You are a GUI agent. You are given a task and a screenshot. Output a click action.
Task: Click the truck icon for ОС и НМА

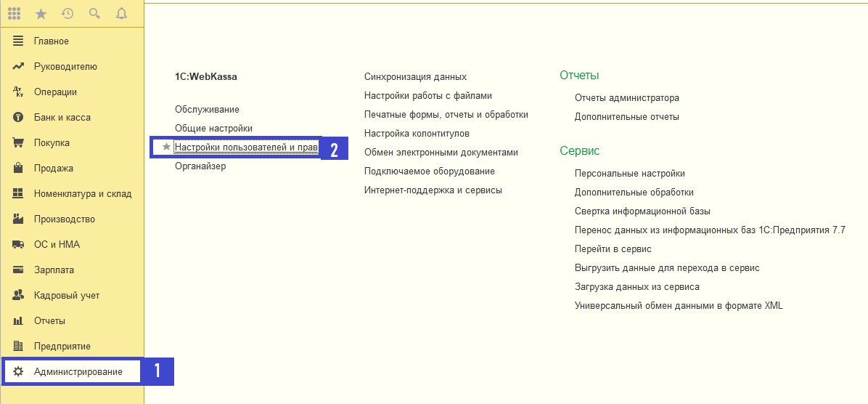click(x=18, y=244)
